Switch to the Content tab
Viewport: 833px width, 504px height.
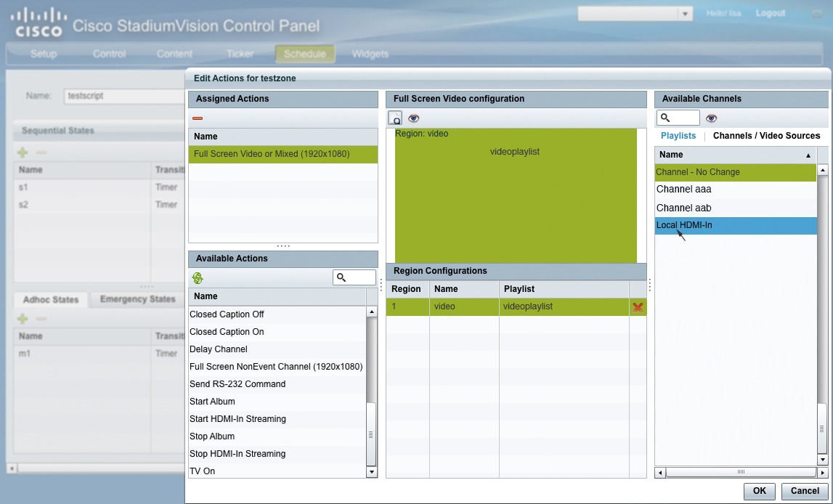pyautogui.click(x=174, y=54)
